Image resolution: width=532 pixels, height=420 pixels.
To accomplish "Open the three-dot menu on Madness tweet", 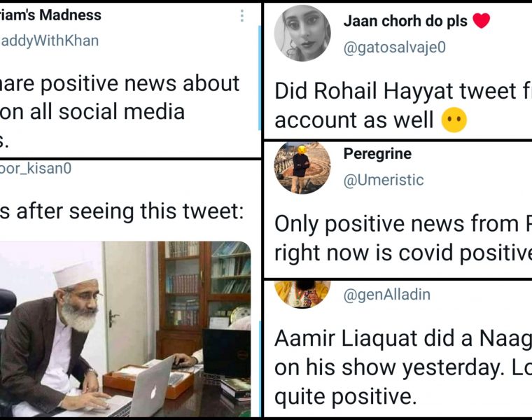I will point(242,15).
